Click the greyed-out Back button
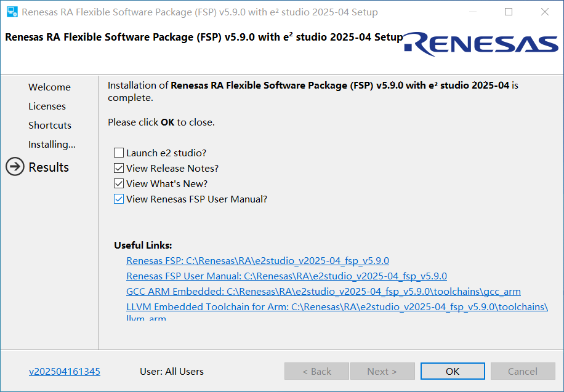 pos(316,371)
